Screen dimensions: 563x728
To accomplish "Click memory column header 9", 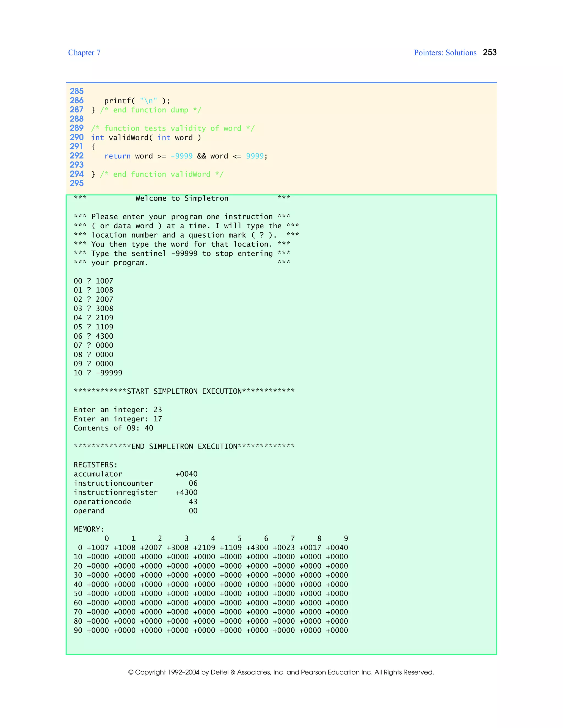I will pos(346,538).
